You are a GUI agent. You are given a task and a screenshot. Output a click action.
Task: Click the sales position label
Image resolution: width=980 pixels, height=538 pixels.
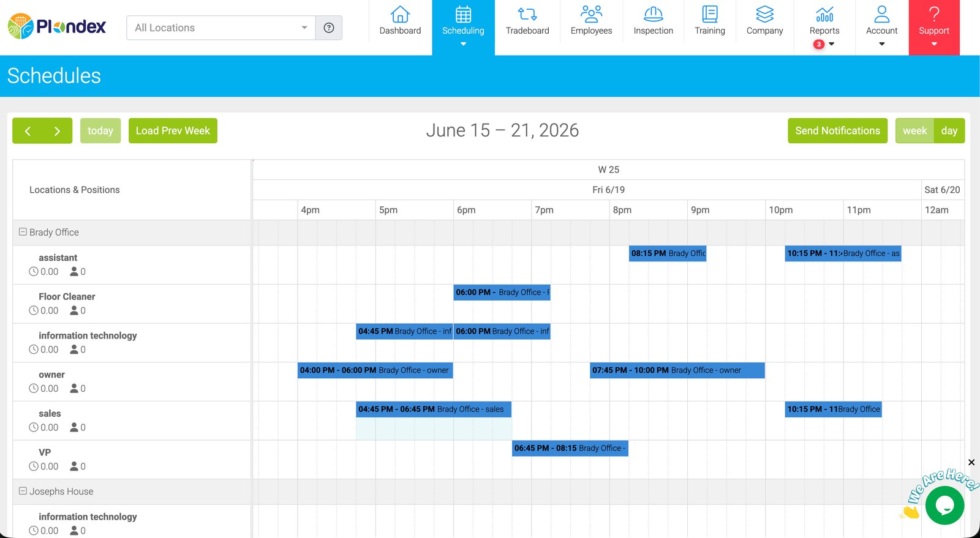[x=50, y=414]
